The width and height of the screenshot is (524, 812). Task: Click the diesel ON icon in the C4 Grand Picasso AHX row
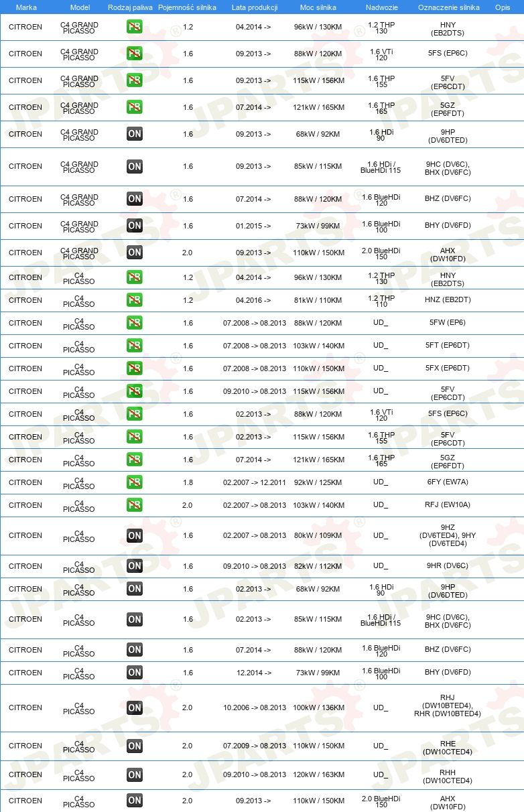coord(135,253)
